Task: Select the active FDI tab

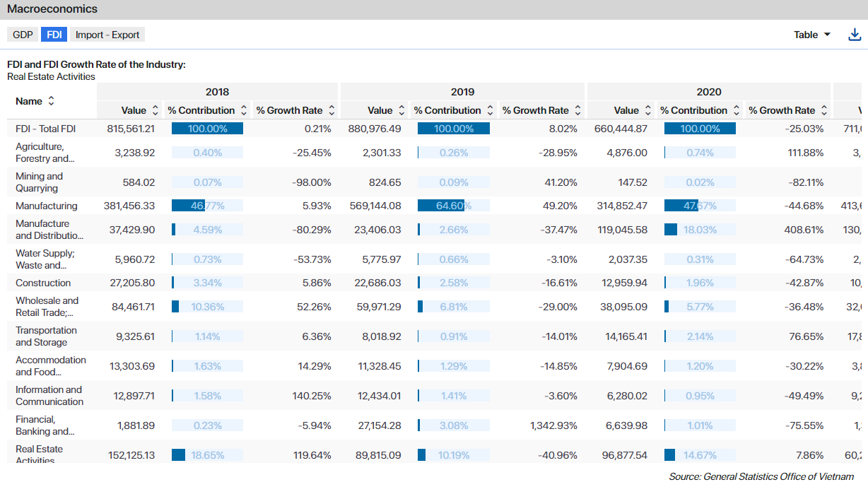Action: (54, 35)
